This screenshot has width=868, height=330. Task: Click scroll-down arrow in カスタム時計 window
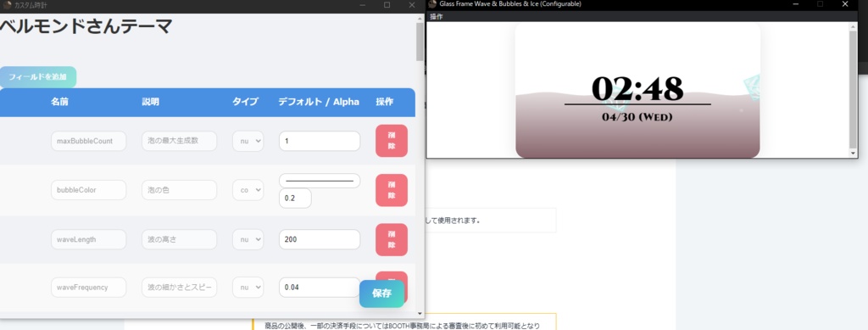coord(420,314)
